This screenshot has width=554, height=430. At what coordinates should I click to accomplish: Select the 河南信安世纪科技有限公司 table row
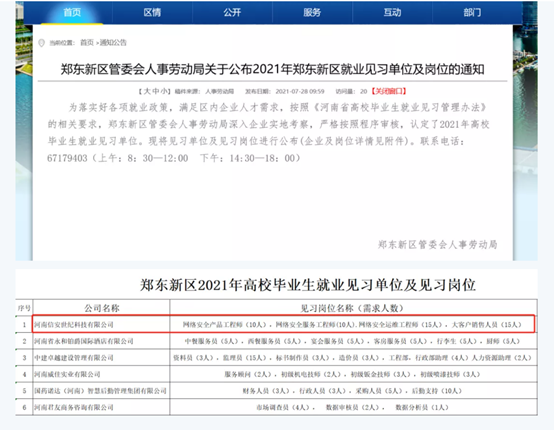(283, 324)
